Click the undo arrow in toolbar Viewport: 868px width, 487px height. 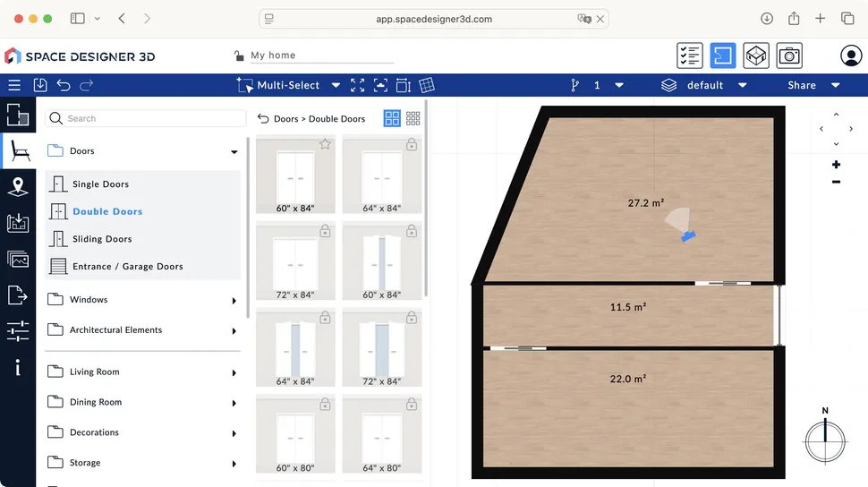pos(64,85)
